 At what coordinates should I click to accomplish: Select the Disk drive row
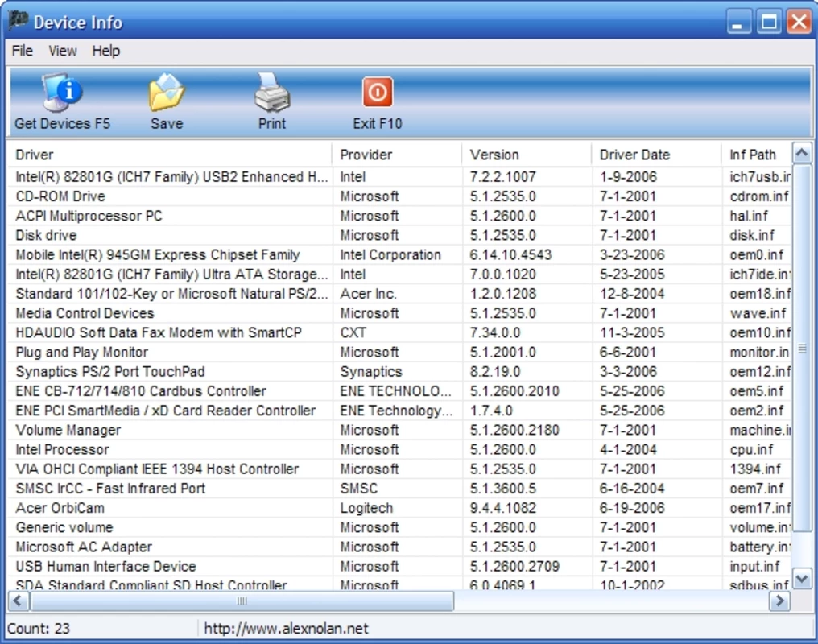click(399, 235)
